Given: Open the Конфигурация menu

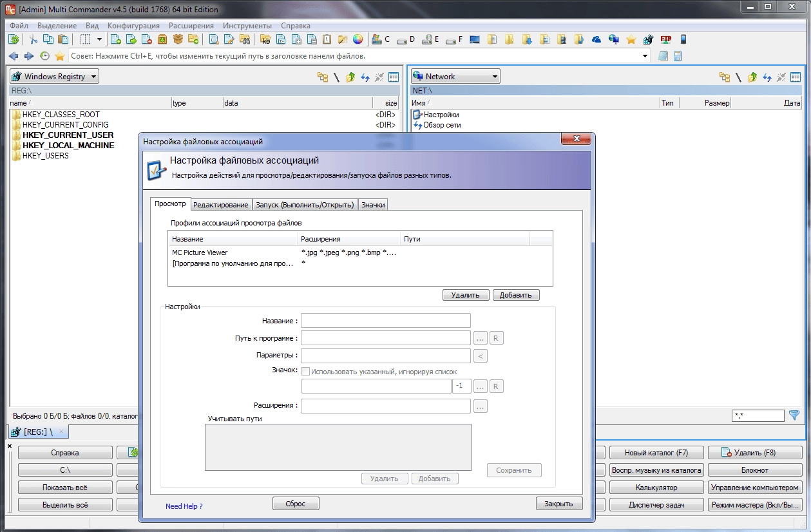Looking at the screenshot, I should [x=133, y=26].
